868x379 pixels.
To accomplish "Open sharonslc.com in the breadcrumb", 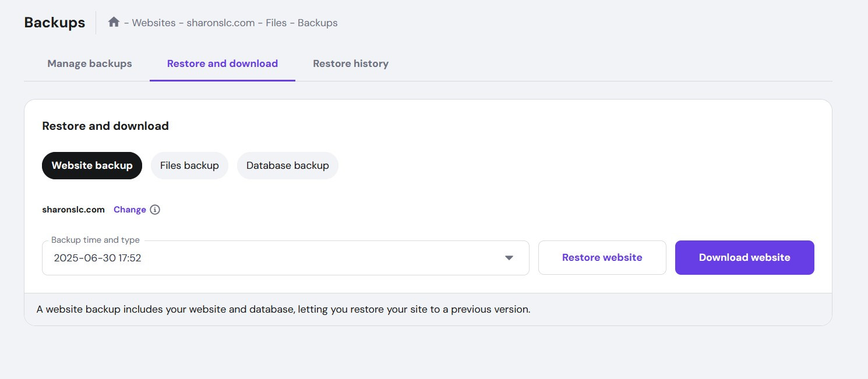I will pyautogui.click(x=221, y=23).
